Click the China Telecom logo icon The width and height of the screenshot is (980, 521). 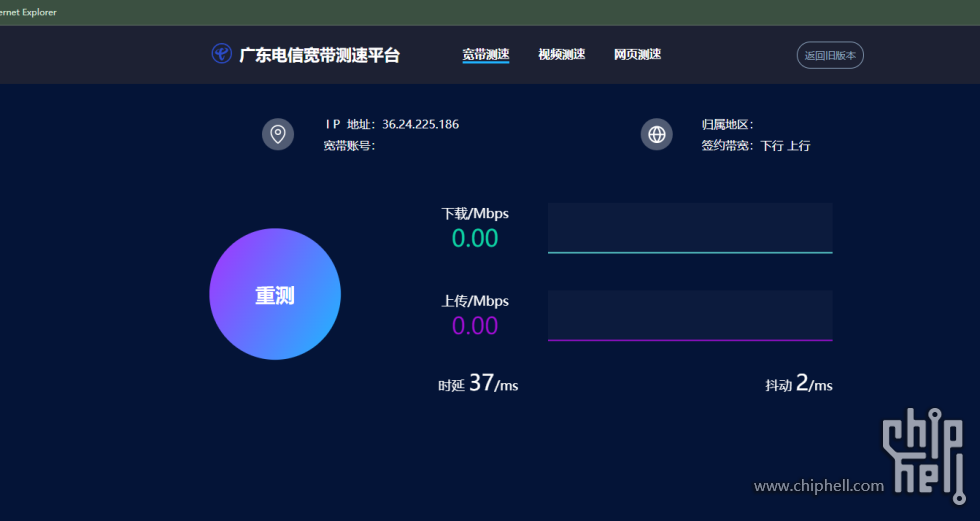pos(222,54)
